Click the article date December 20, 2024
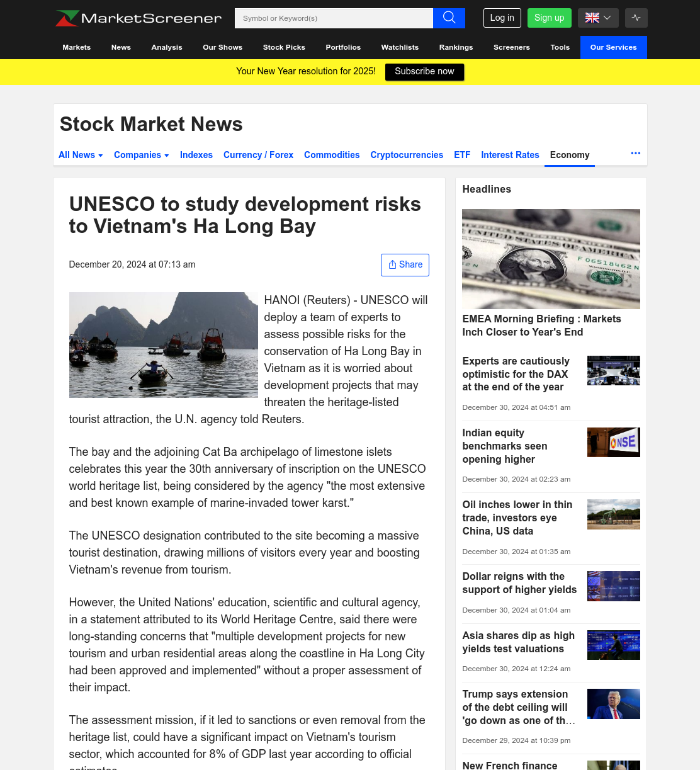Viewport: 700px width, 770px height. coord(132,264)
